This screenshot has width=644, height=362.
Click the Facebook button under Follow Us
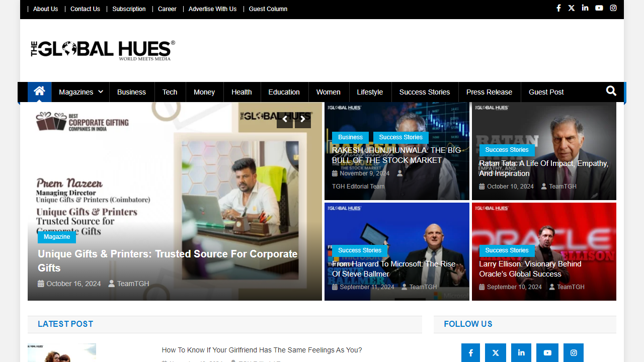(470, 352)
